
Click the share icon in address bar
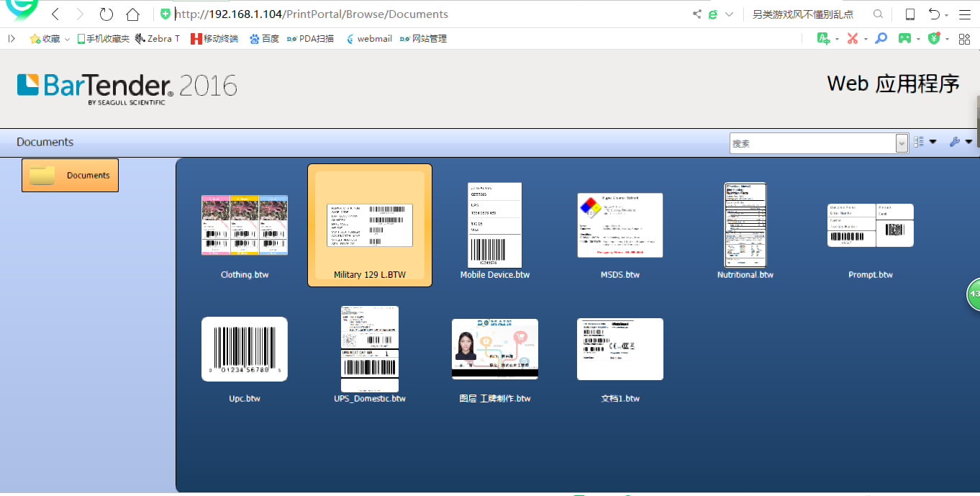click(x=697, y=14)
